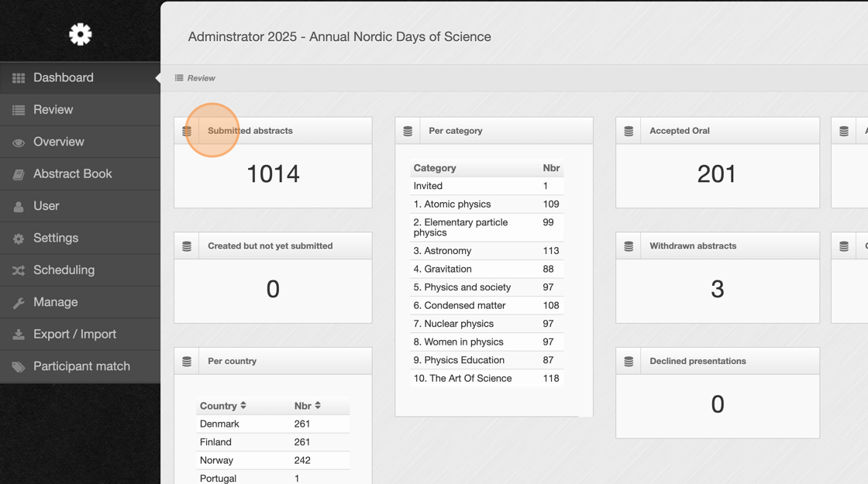Click the list icon beside Review breadcrumb

[179, 78]
